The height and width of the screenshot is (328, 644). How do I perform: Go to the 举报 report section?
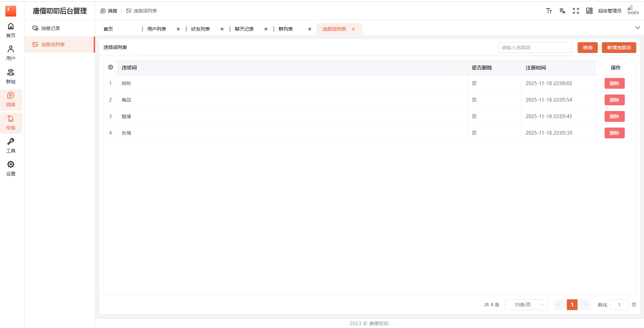tap(11, 122)
